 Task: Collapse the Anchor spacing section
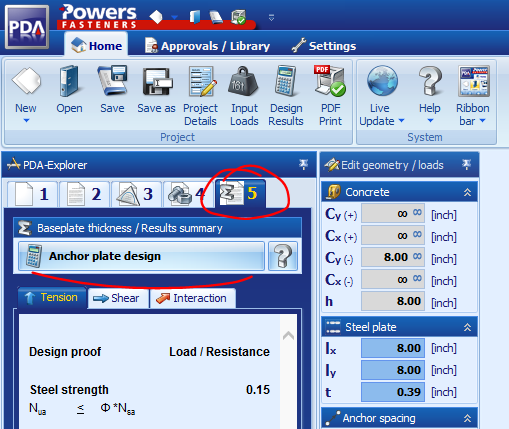[x=467, y=418]
